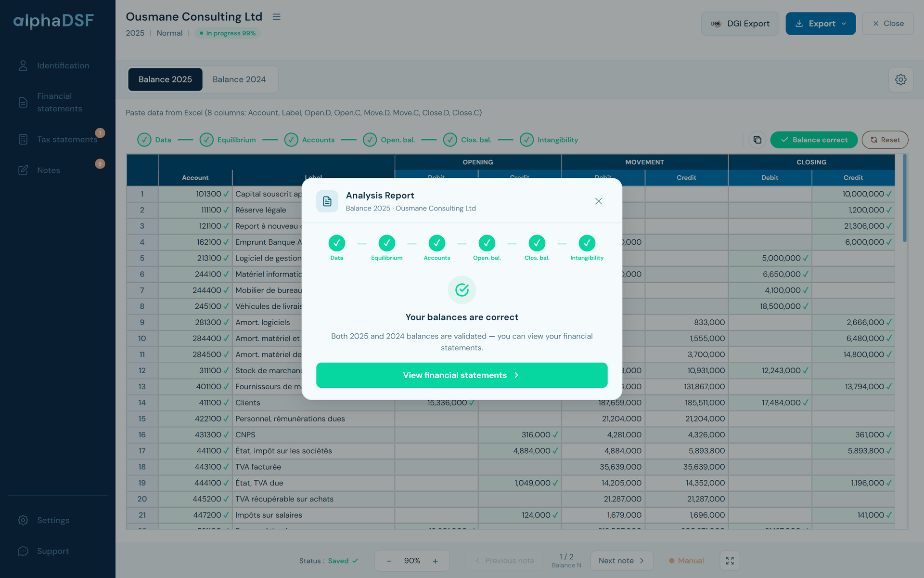924x578 pixels.
Task: Click the Account column header
Action: (195, 178)
